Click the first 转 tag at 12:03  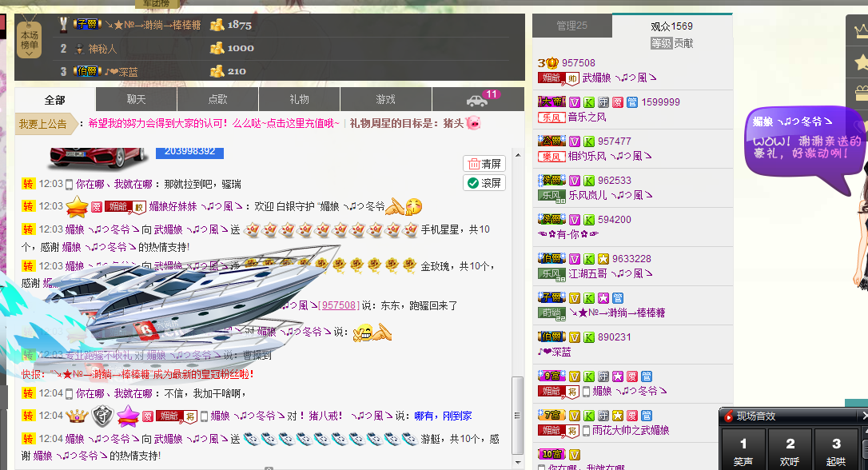(28, 184)
